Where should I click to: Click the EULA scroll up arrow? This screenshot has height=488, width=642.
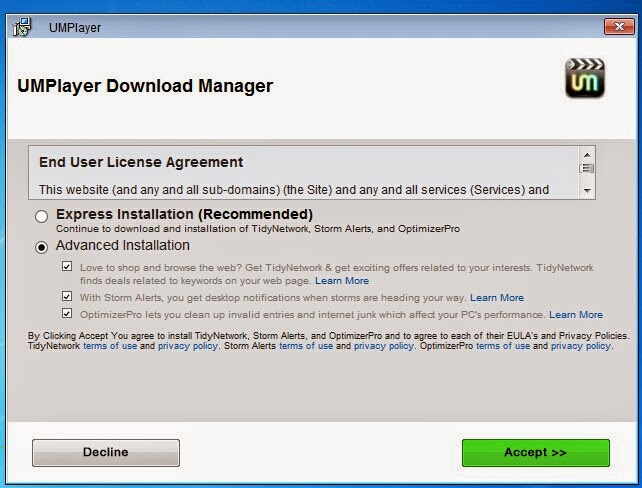pos(587,155)
